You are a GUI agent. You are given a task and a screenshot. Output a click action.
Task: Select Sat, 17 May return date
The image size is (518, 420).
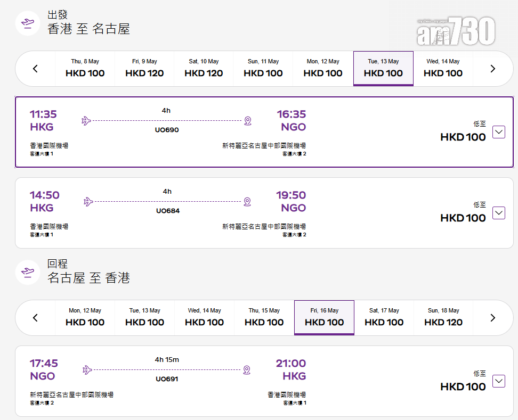click(384, 318)
